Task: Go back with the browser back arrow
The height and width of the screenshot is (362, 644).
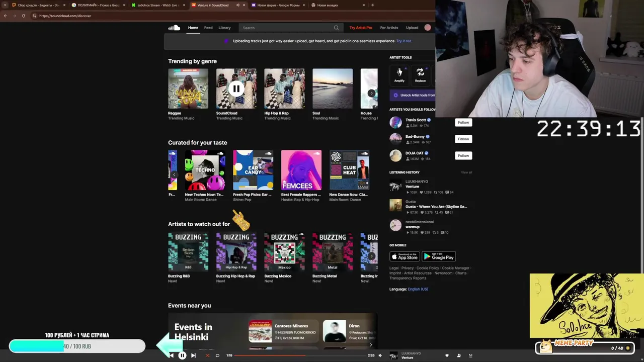Action: point(6,16)
